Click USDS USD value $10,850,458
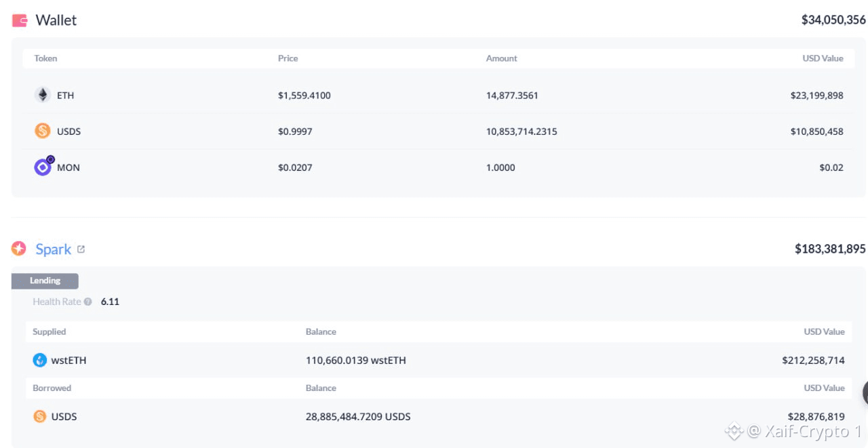 pyautogui.click(x=817, y=131)
